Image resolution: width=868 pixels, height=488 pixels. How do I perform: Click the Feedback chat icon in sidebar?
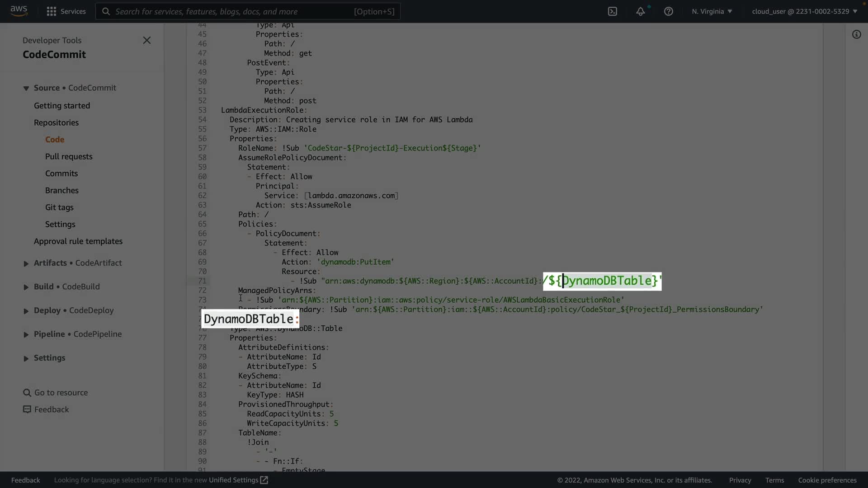pyautogui.click(x=27, y=409)
